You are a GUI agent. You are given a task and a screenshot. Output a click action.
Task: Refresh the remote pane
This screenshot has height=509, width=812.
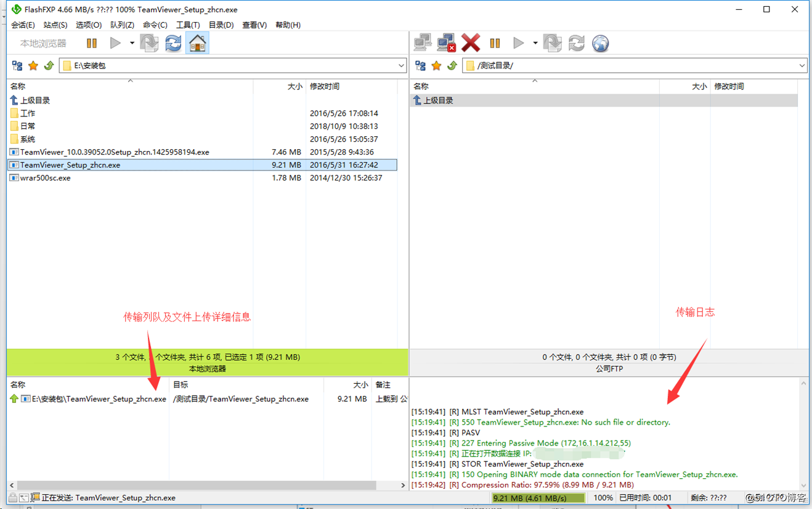pos(577,43)
